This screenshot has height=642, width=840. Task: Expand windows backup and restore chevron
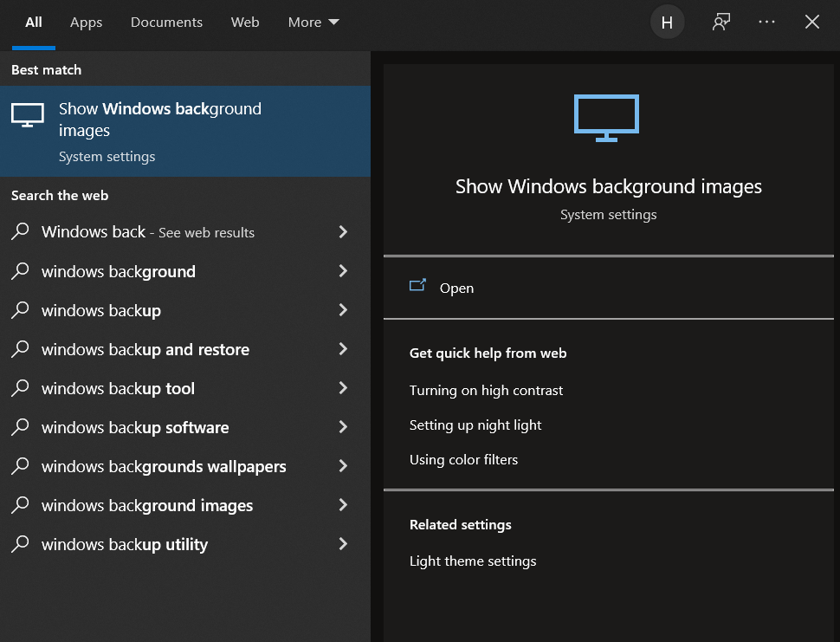tap(343, 349)
